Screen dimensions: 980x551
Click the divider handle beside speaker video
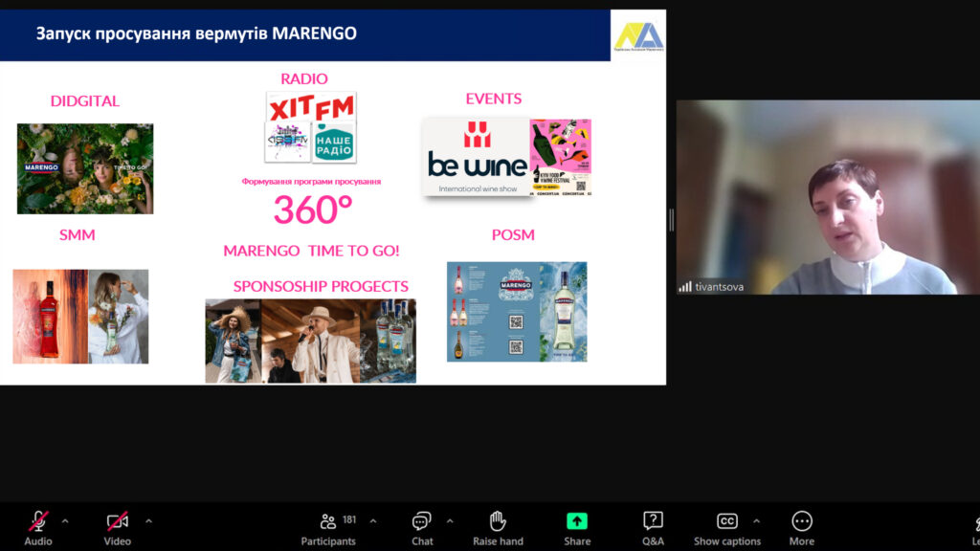[671, 220]
